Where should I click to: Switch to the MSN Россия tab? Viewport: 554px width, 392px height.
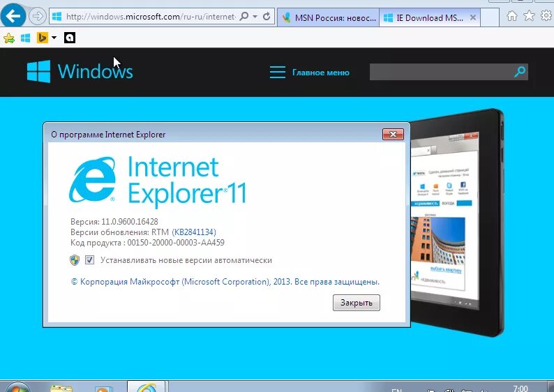(329, 17)
